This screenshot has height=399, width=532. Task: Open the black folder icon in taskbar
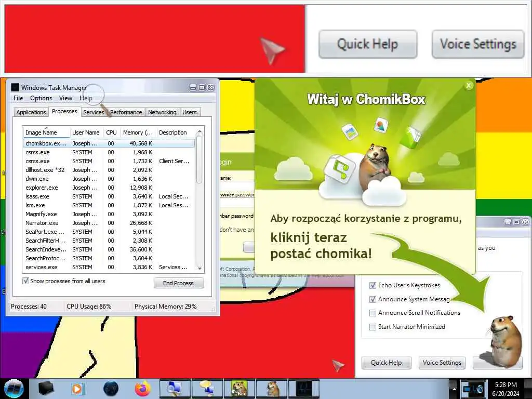point(46,389)
